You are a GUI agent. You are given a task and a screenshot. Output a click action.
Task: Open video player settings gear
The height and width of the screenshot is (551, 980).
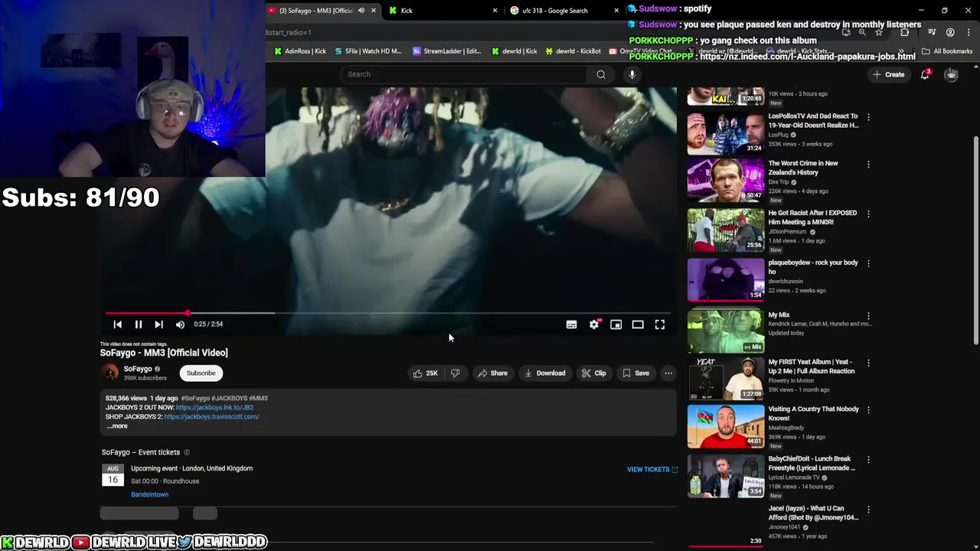[x=594, y=324]
